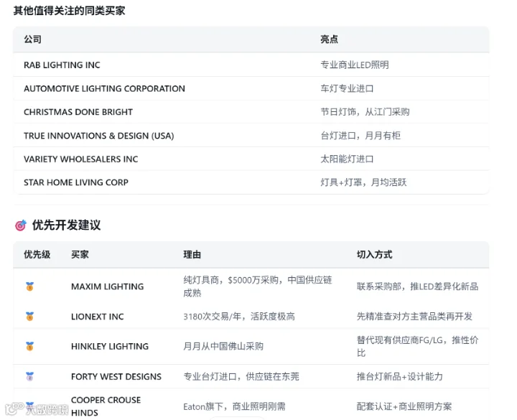Image resolution: width=517 pixels, height=420 pixels.
Task: Select COOPER CROUSE HINDS buyer name
Action: 106,406
